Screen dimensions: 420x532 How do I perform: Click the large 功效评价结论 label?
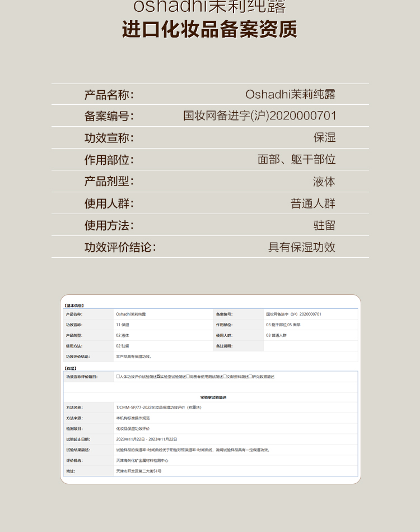(x=120, y=247)
